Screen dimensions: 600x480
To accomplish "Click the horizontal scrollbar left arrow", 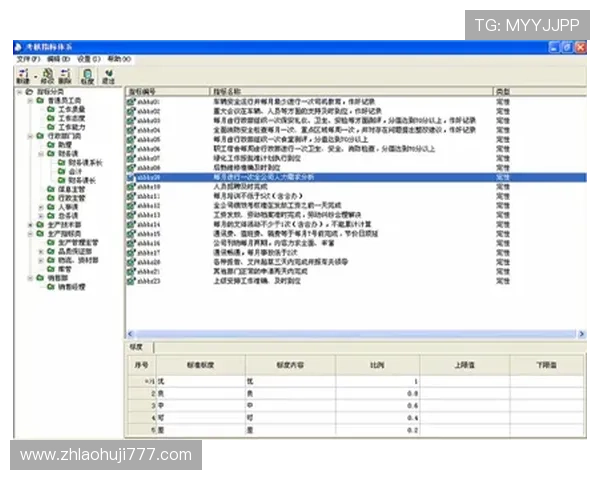I will pyautogui.click(x=130, y=334).
